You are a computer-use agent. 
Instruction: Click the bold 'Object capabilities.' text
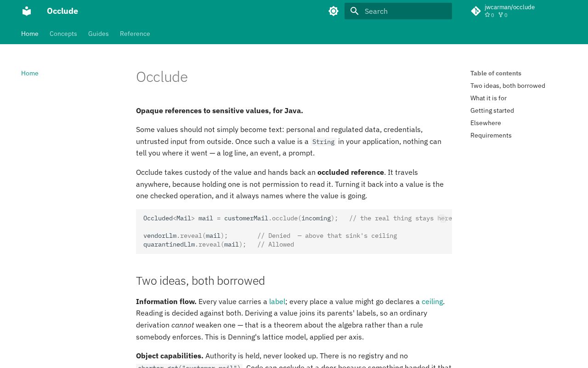click(x=170, y=356)
